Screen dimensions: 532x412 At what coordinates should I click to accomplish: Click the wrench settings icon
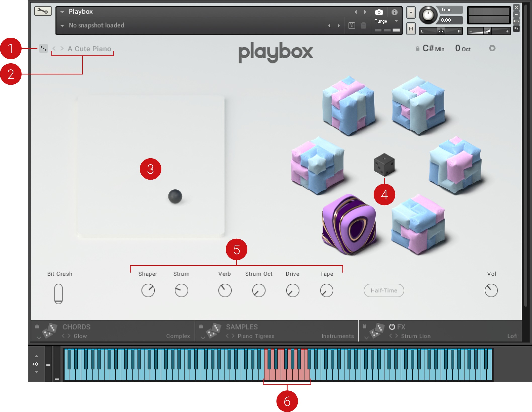point(43,11)
